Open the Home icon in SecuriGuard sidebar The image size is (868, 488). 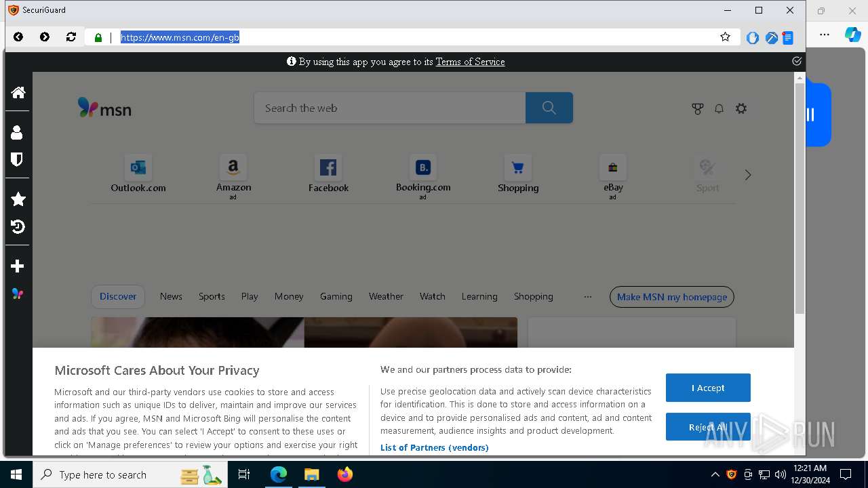[18, 92]
